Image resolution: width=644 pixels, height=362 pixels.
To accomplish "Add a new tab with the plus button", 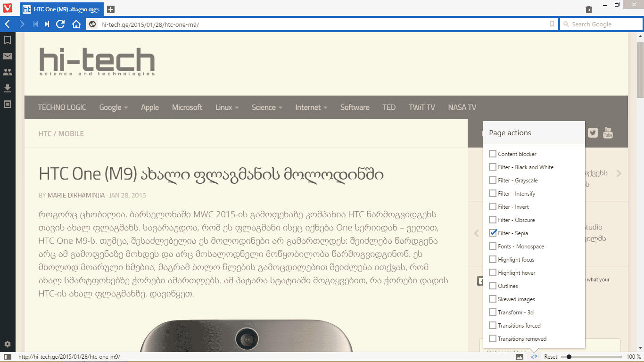I will coord(110,9).
